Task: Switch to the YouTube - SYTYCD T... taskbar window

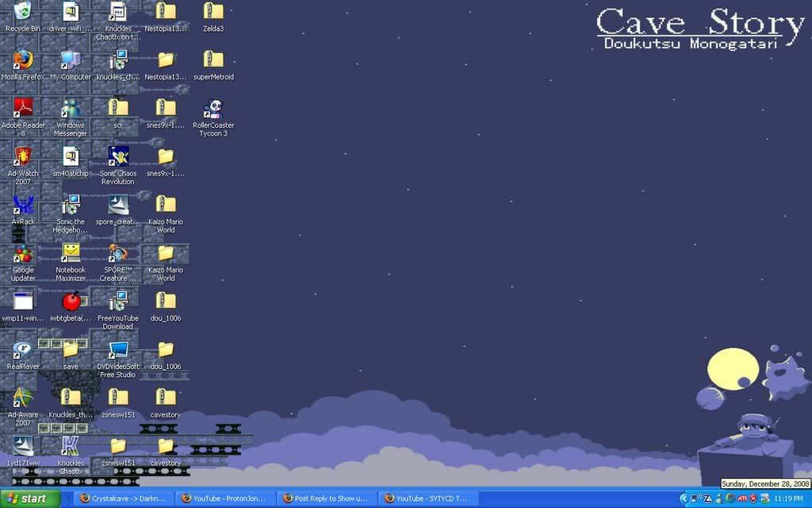Action: tap(428, 498)
